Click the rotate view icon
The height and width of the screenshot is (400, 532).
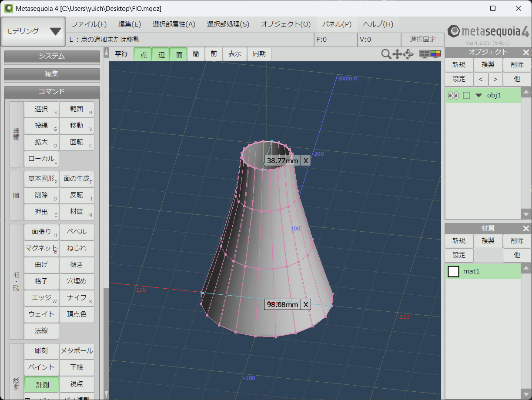[408, 54]
